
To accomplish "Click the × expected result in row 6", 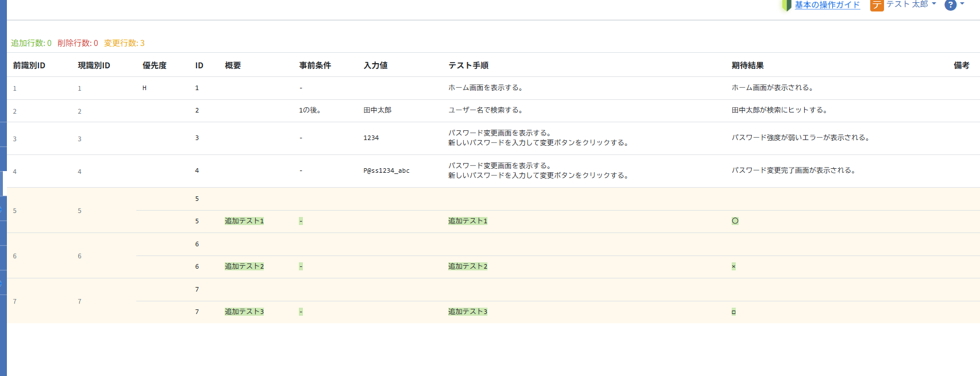I will click(733, 266).
